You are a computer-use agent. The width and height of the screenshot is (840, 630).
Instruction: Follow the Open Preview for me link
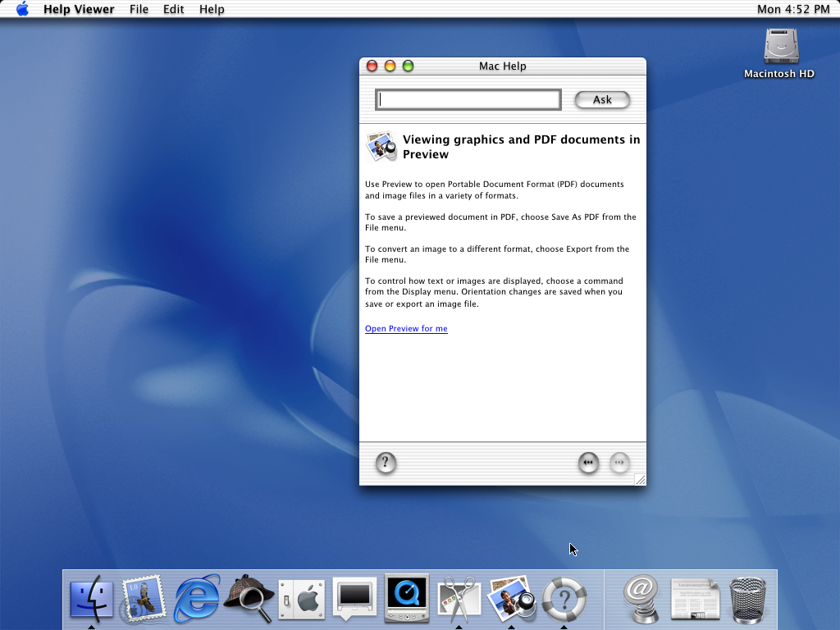coord(406,328)
